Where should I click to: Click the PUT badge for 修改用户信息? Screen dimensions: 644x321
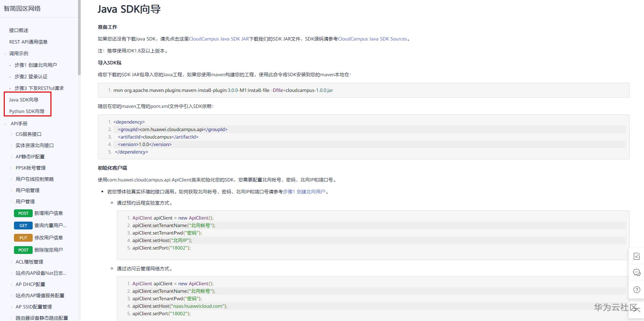(23, 238)
